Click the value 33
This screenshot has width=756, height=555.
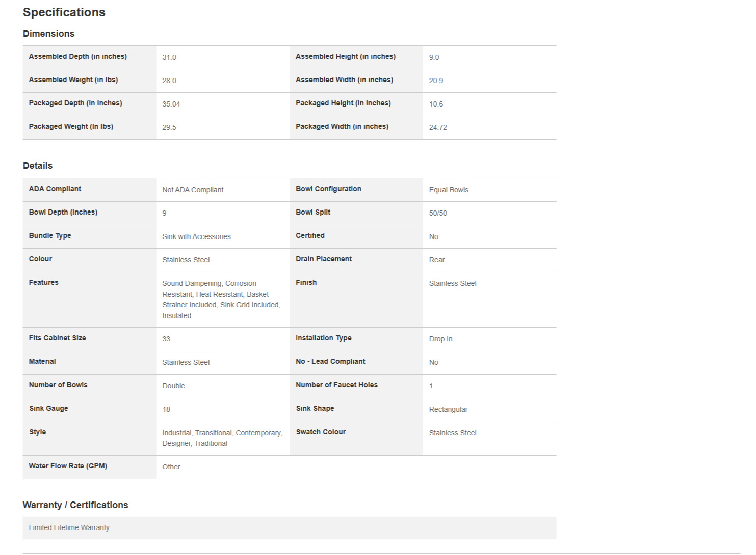click(x=166, y=339)
